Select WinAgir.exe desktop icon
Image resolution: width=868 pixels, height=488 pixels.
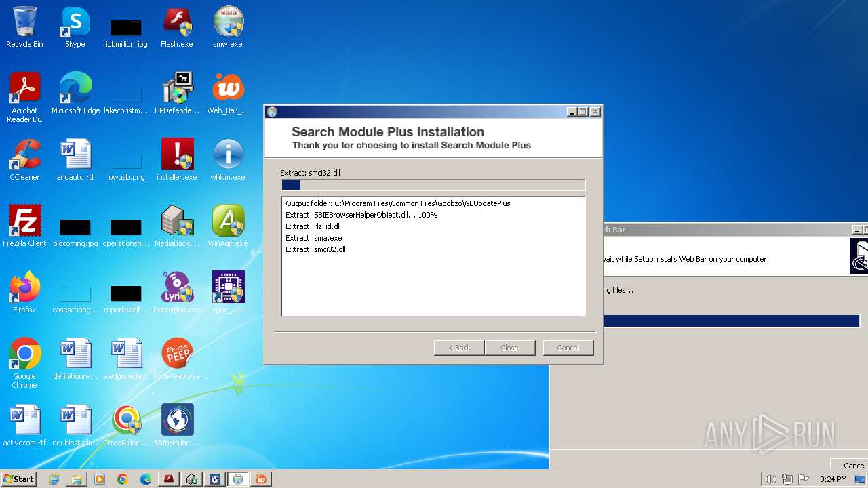(228, 226)
